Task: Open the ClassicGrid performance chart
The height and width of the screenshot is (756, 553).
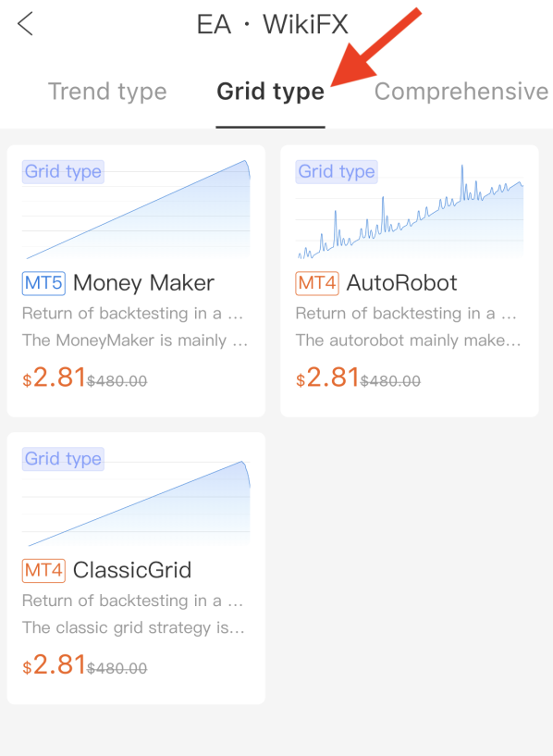Action: [136, 498]
